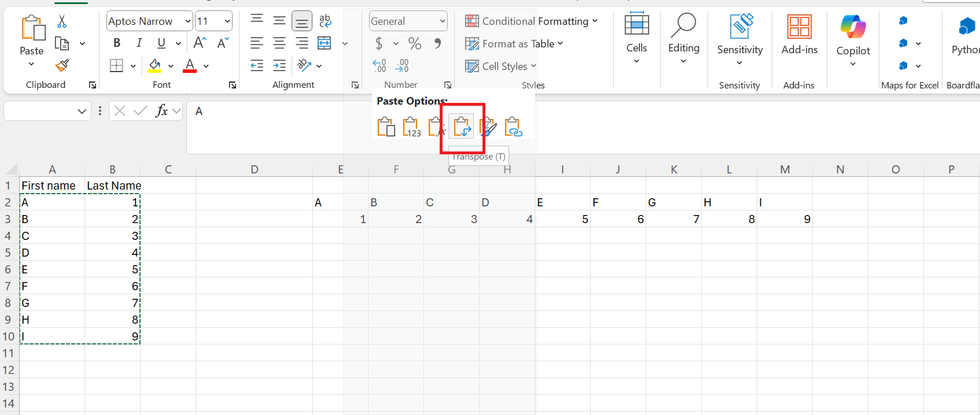
Task: Open the Borders dropdown arrow
Action: tap(133, 66)
